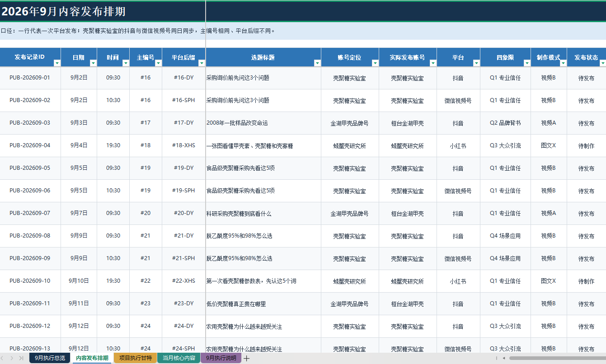Open the 实际发布账号 filter dropdown
The image size is (606, 364).
click(x=433, y=63)
